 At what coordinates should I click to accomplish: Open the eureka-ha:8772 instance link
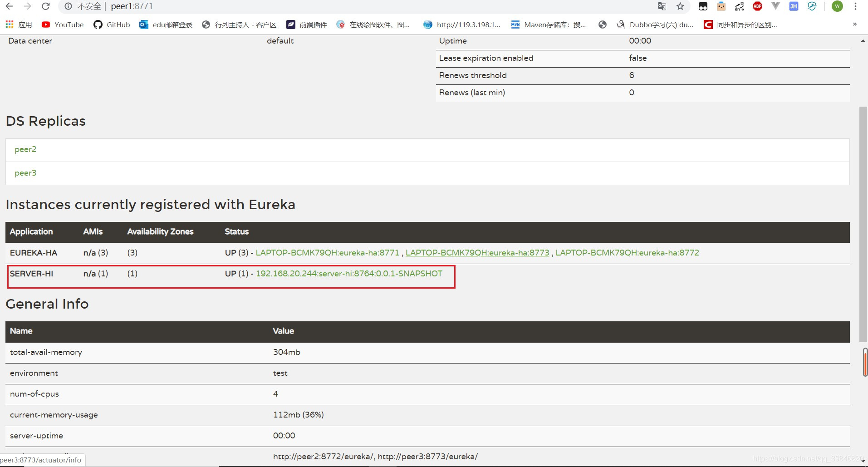(x=628, y=253)
